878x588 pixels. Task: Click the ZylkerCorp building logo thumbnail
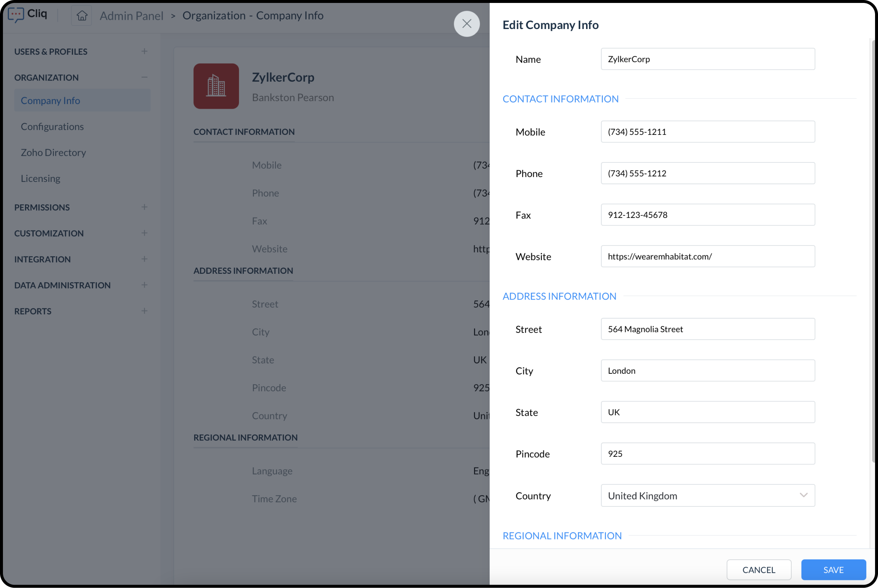pos(216,86)
